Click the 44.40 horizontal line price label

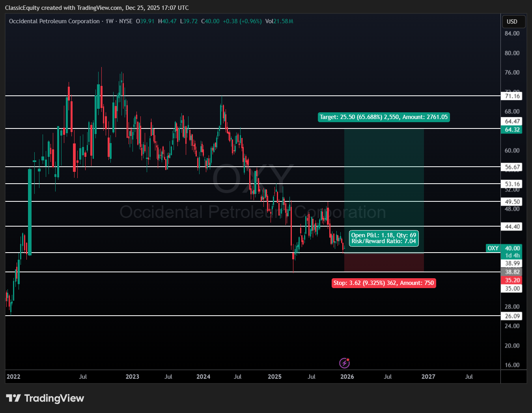(x=512, y=227)
